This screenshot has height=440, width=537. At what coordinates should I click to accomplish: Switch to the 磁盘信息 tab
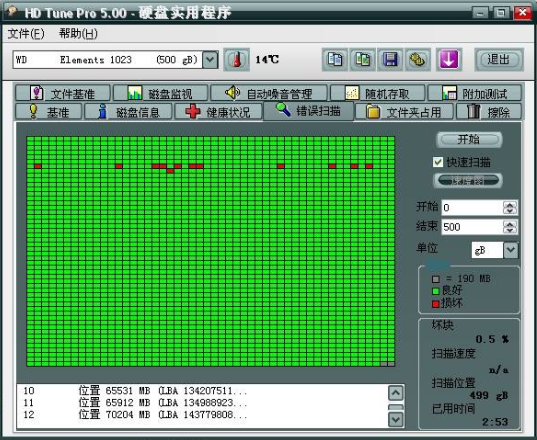128,112
